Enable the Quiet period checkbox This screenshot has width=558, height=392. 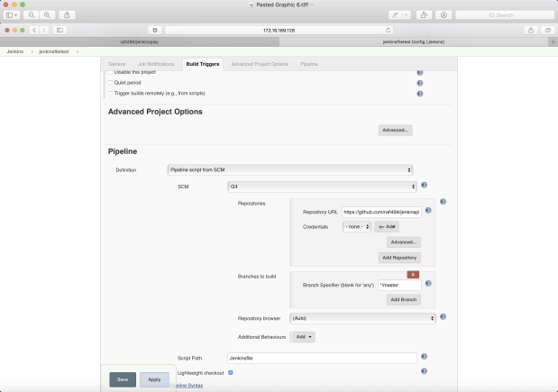tap(110, 83)
